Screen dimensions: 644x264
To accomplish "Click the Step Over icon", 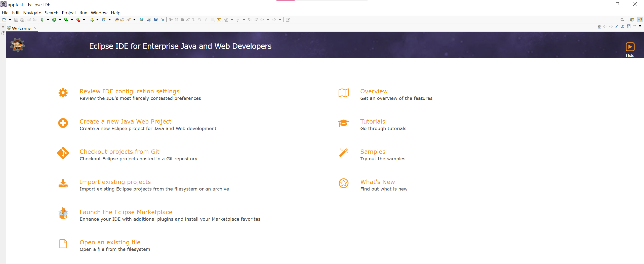I will [x=200, y=20].
